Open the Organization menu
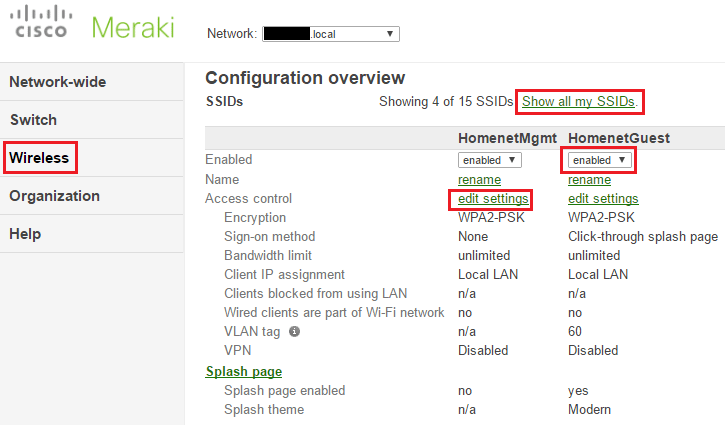 pos(54,196)
